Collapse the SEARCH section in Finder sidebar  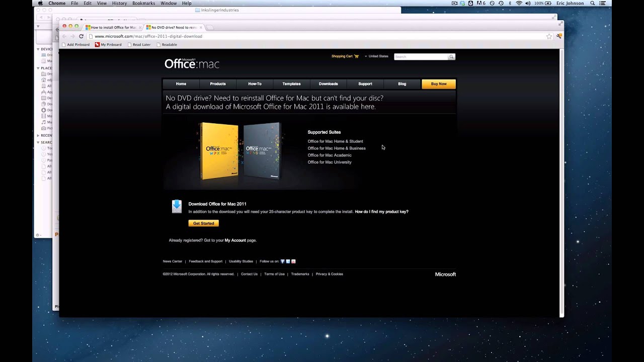click(x=38, y=142)
